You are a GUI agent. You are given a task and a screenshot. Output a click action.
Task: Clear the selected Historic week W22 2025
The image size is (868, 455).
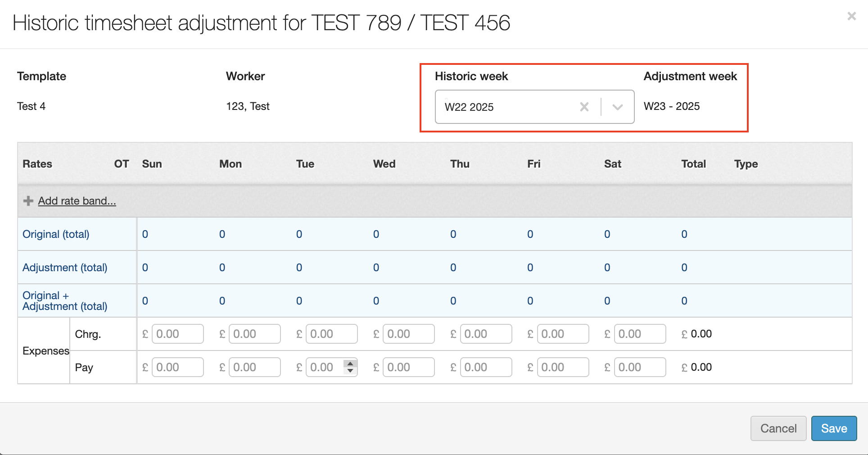coord(584,107)
